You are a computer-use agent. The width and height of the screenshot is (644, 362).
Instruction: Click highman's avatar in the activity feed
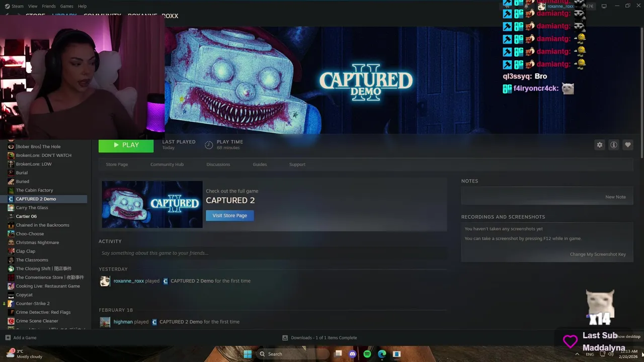coord(105,322)
